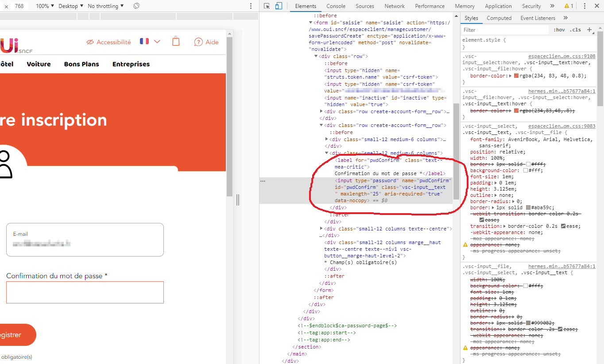The image size is (604, 364).
Task: Open device toolbar more options menu
Action: [251, 6]
